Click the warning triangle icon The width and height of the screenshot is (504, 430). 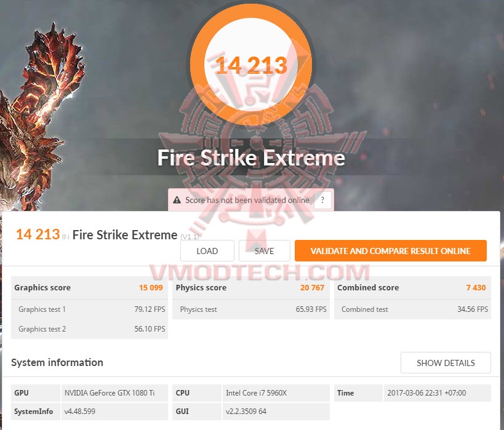177,200
